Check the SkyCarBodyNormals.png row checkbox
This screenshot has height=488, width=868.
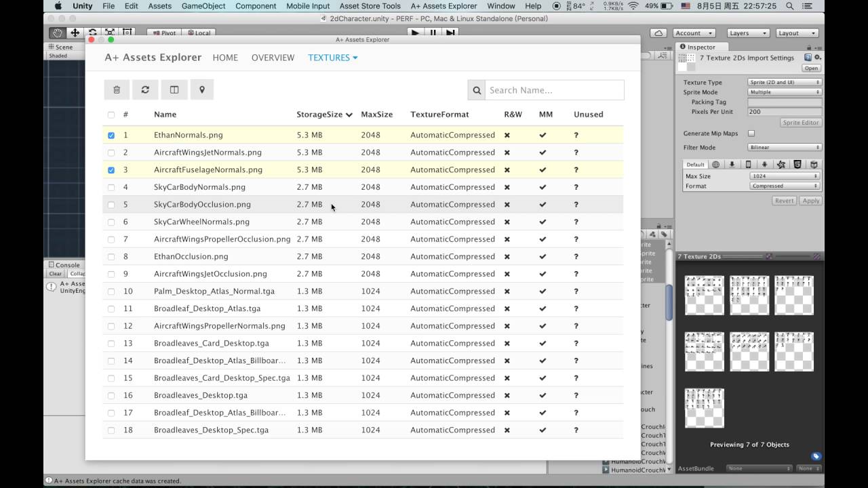(x=111, y=187)
